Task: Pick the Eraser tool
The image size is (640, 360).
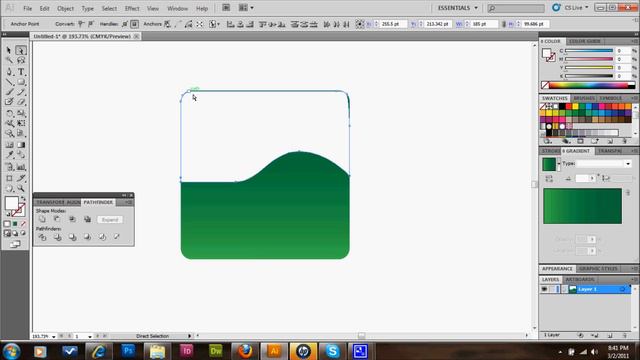Action: coord(21,102)
